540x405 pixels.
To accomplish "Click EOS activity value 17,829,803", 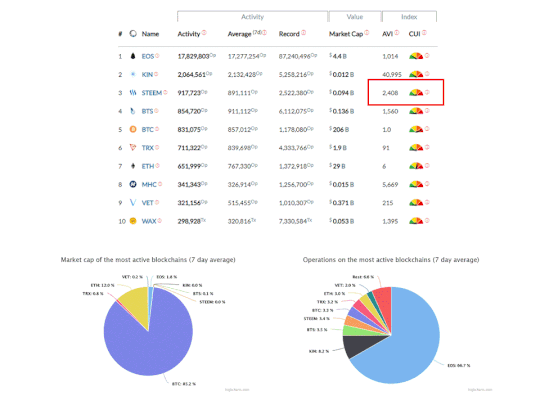I will (x=194, y=56).
